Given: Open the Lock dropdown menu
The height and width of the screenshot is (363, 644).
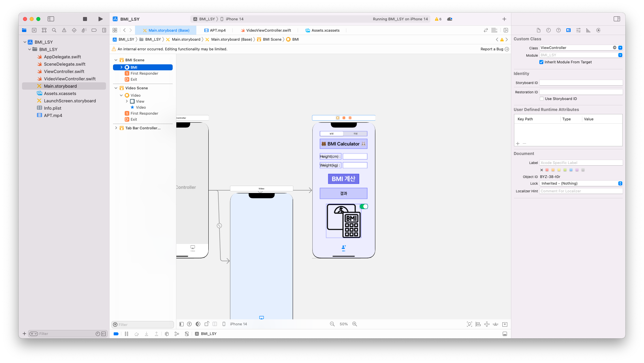Looking at the screenshot, I should coord(581,183).
